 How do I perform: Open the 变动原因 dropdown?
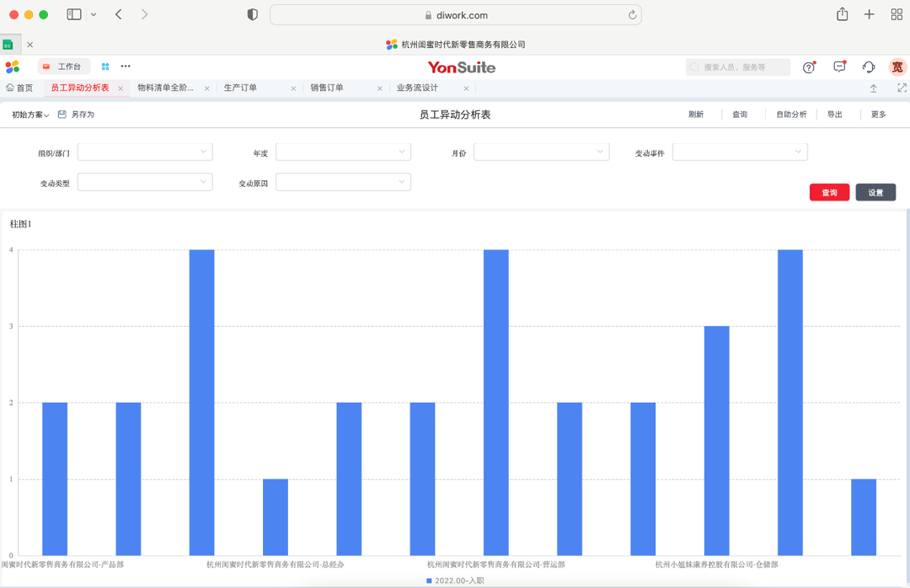point(343,182)
